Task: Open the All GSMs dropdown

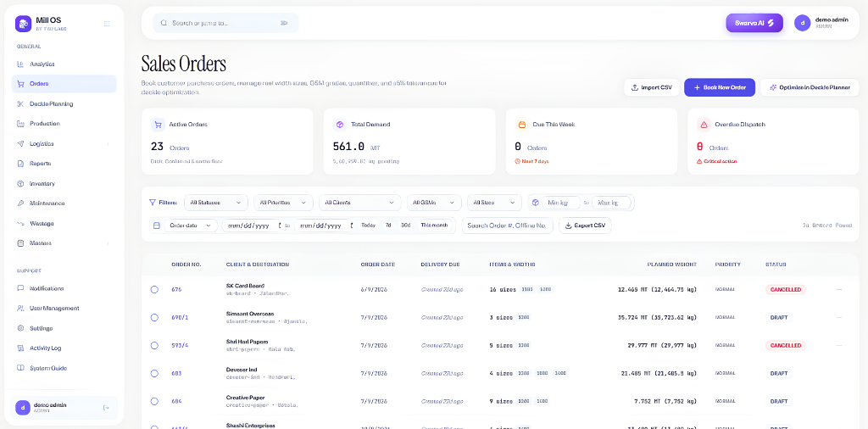Action: tap(434, 203)
